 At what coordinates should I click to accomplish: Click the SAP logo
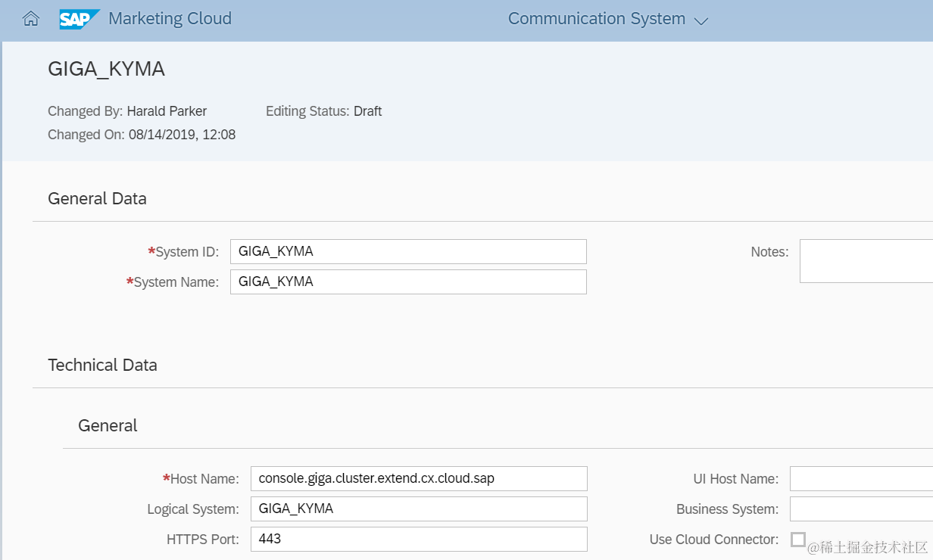pos(80,19)
